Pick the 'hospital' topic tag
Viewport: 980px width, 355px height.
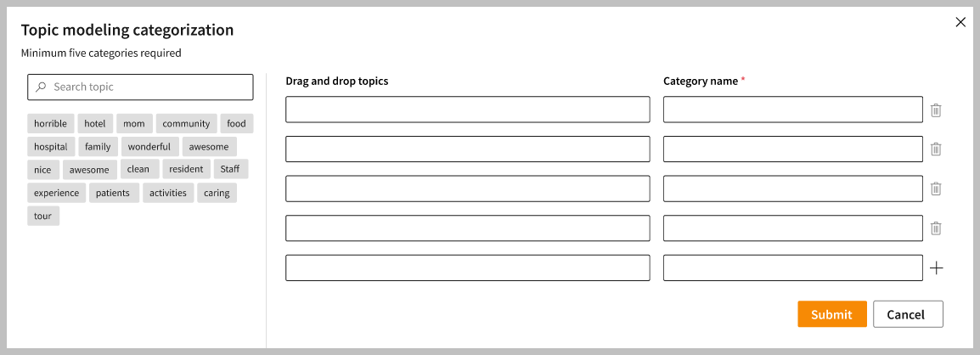click(51, 147)
